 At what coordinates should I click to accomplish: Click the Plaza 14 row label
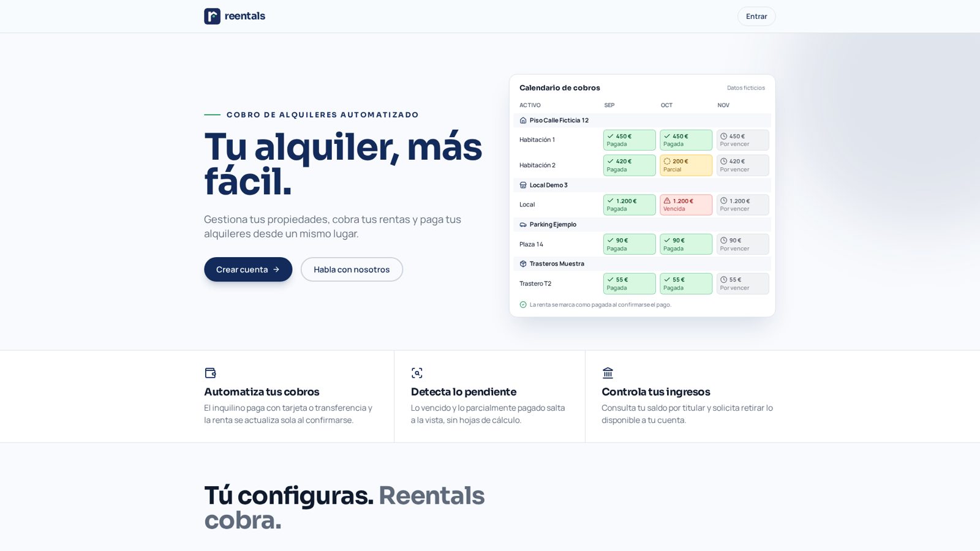coord(531,244)
